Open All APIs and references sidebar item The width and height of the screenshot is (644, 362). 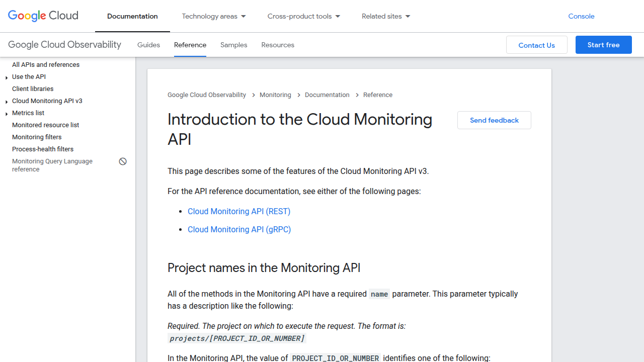pos(46,64)
